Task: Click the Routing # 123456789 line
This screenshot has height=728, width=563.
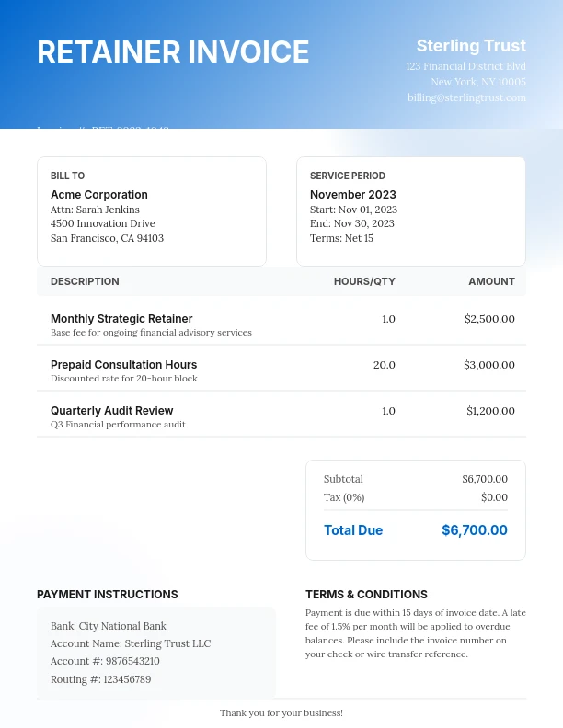Action: (x=100, y=679)
